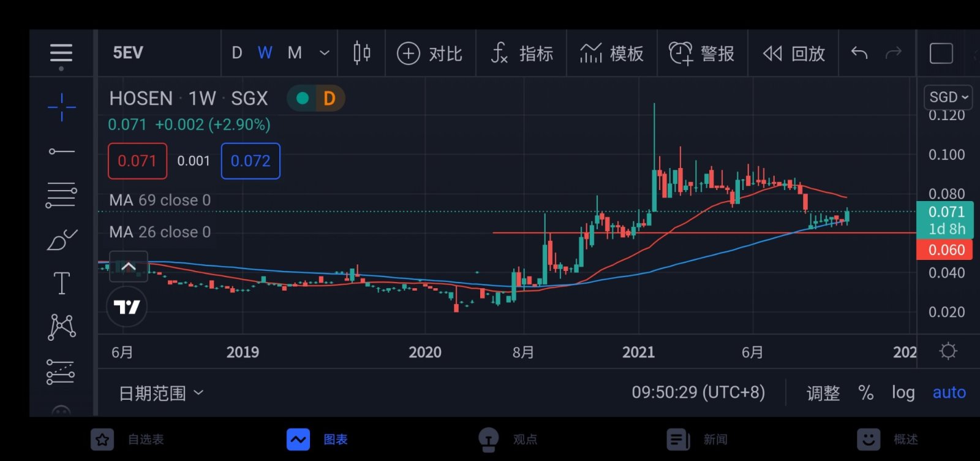Select the trend line drawing tool
Image resolution: width=980 pixels, height=461 pixels.
tap(62, 151)
